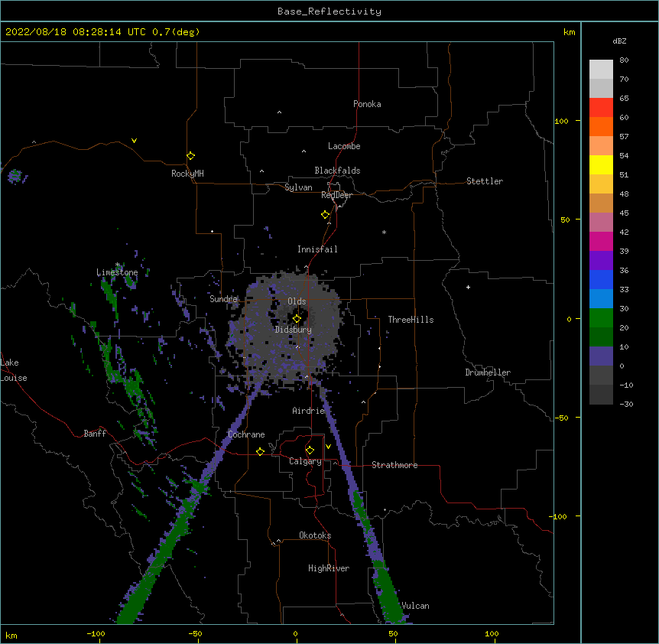The height and width of the screenshot is (644, 659).
Task: Click the Lacombe city label
Action: [344, 146]
